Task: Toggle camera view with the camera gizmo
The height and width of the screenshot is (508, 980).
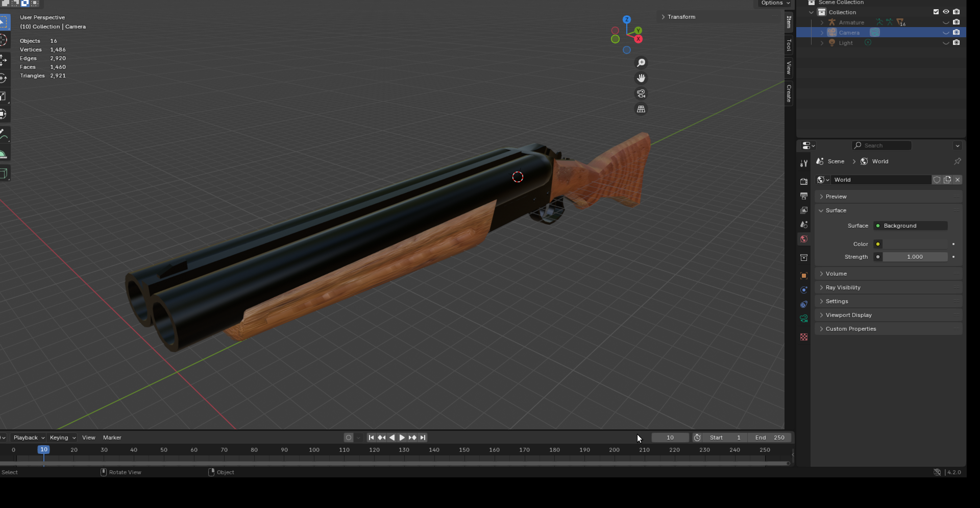Action: pos(641,93)
